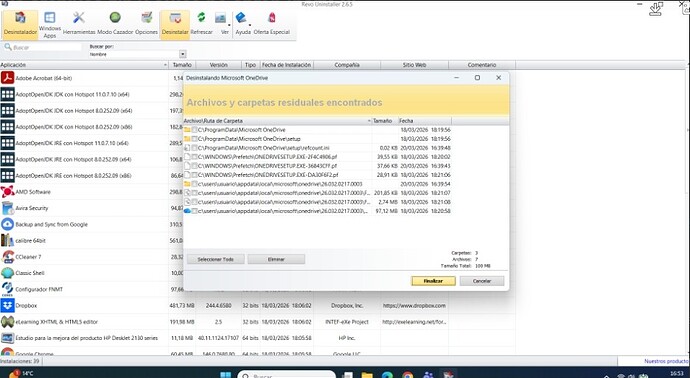Select the HP DeskJet 2130 study icon
The image size is (690, 378).
click(7, 338)
